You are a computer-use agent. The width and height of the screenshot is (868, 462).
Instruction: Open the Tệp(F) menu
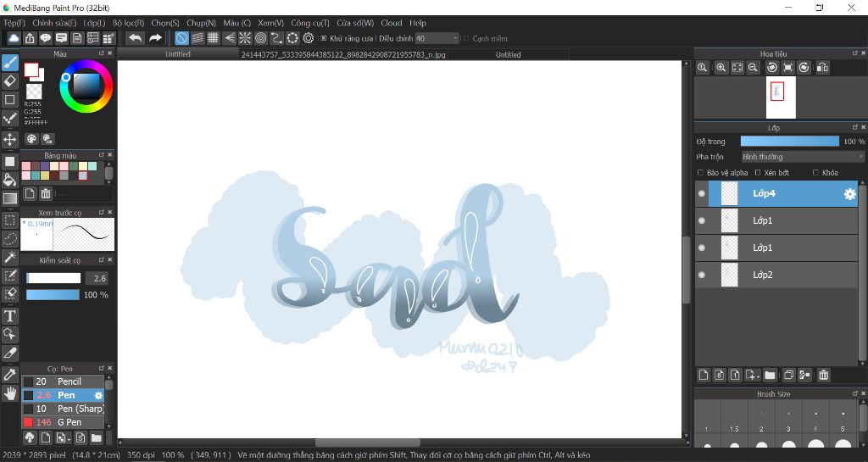14,23
